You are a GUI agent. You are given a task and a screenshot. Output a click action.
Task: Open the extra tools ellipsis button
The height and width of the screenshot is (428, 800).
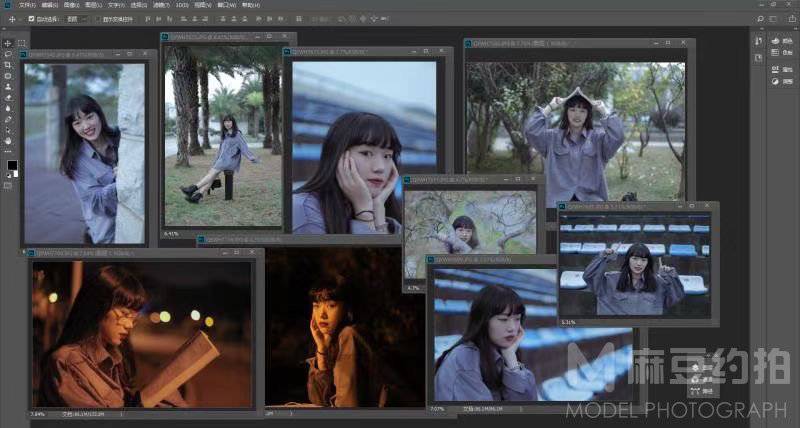point(8,152)
